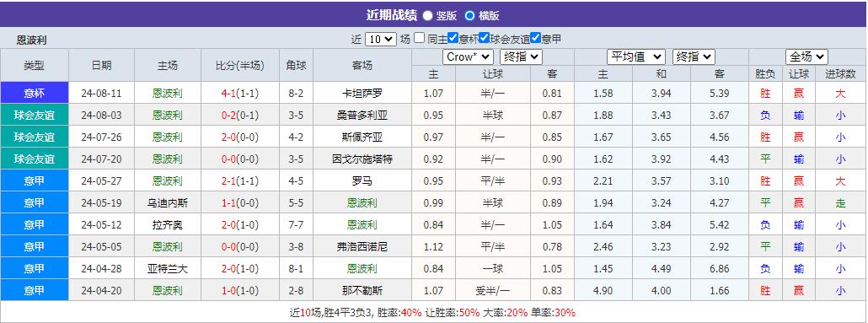868x323 pixels.
Task: Click the 1-1(0-0) score
Action: click(239, 202)
